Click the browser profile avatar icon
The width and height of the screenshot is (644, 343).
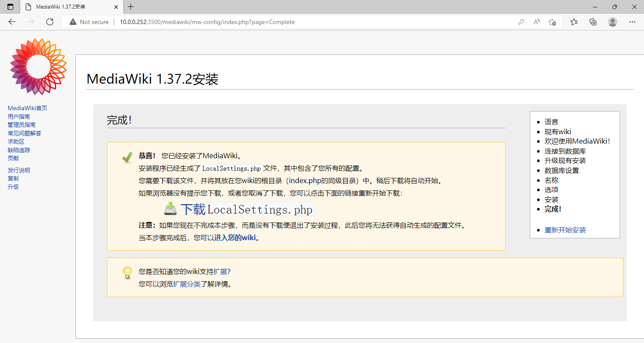pos(612,22)
